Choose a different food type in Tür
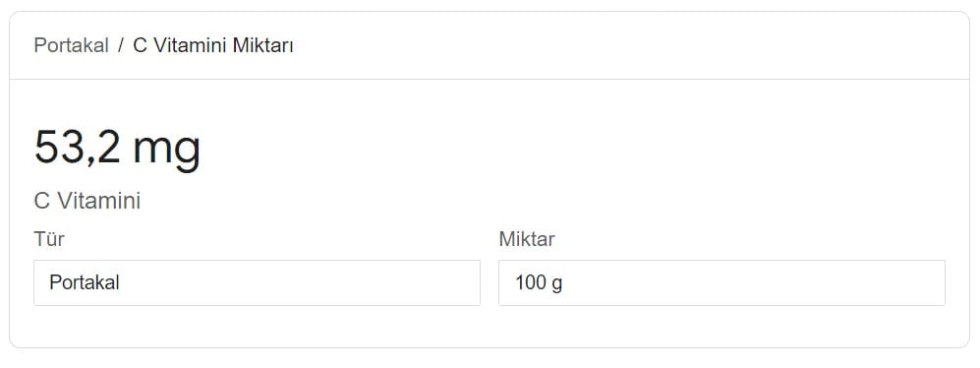 click(x=257, y=282)
